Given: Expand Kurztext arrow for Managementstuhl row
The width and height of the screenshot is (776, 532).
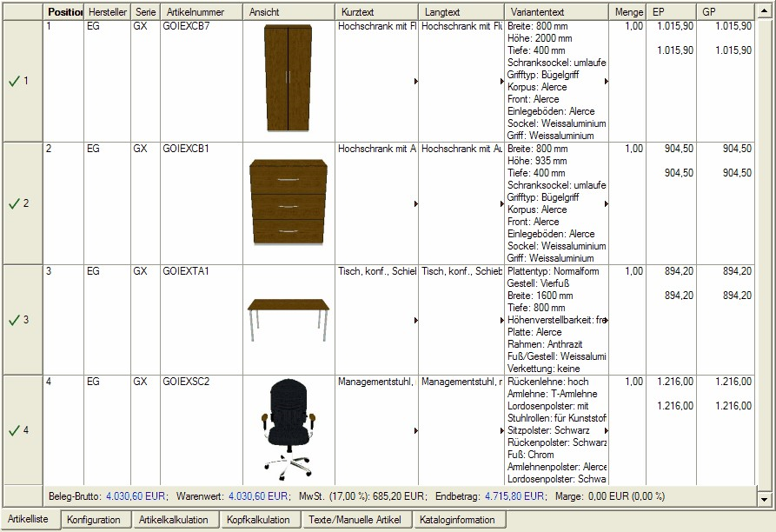Looking at the screenshot, I should (415, 431).
